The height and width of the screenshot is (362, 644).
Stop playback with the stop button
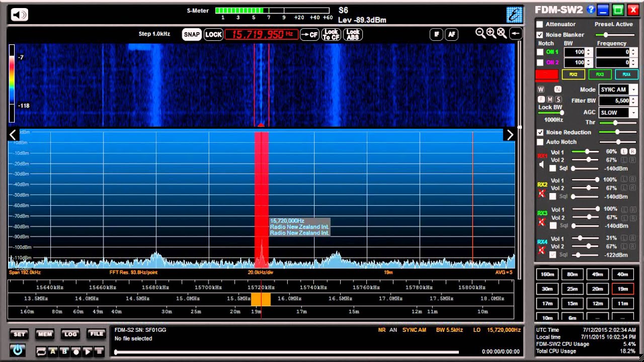pos(99,351)
